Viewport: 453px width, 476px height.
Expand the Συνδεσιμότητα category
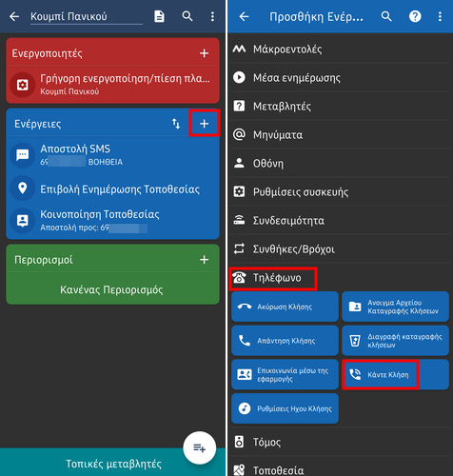[x=340, y=220]
